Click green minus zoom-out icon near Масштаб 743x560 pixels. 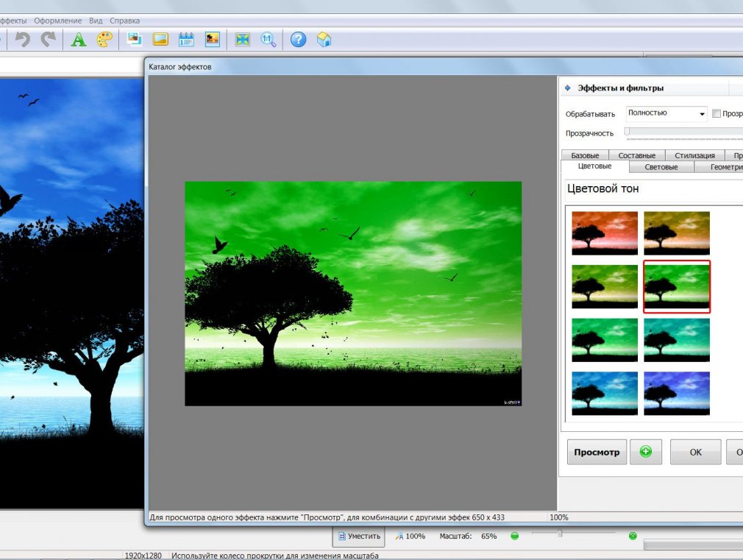515,536
